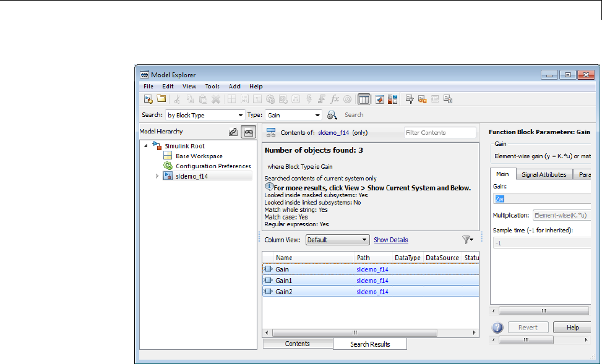Click the Help button in dialog pane

click(572, 328)
